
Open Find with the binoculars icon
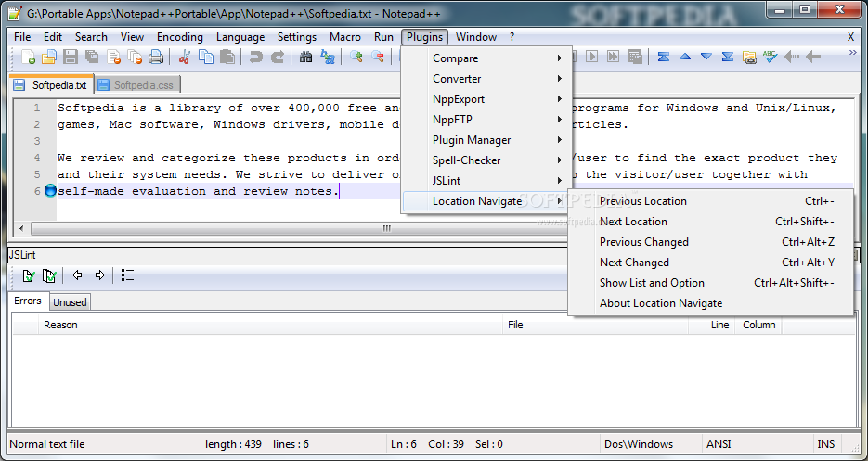(305, 57)
